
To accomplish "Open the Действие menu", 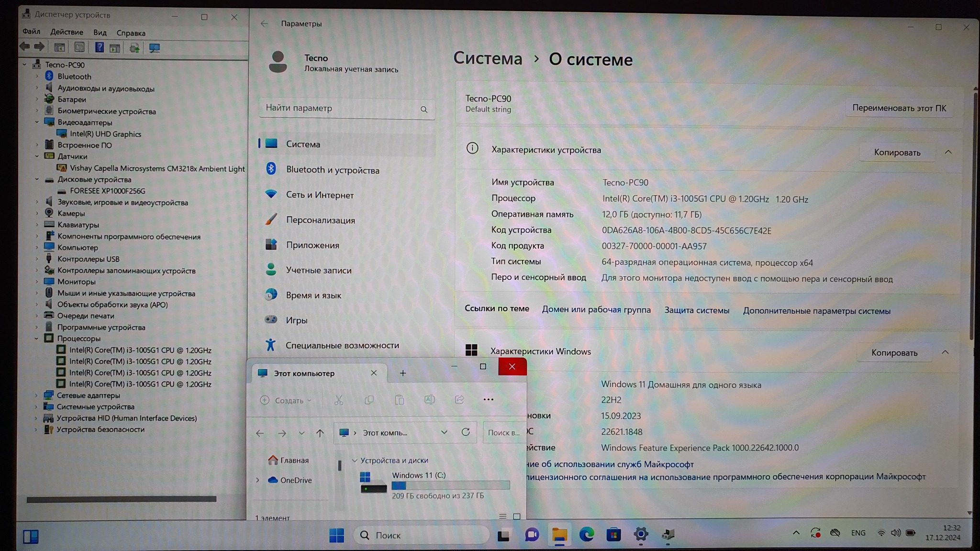I will [x=67, y=32].
